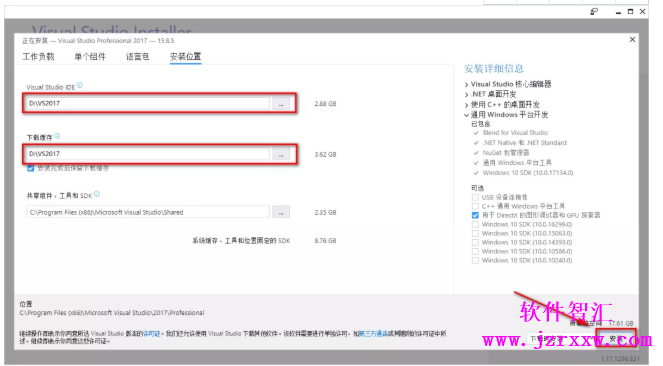Click the 2.88 GB size value
663x366 pixels.
click(x=325, y=104)
